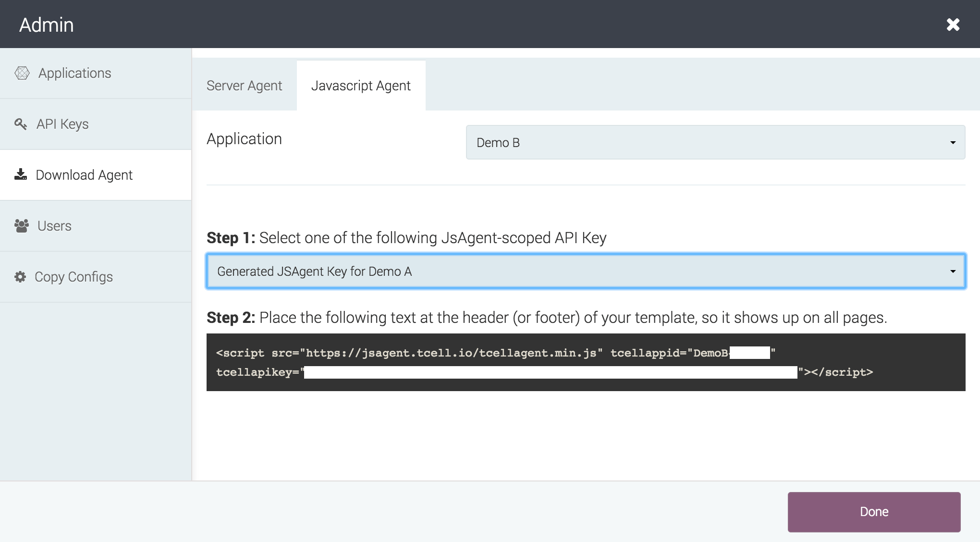
Task: Click the script snippet code block
Action: 586,362
